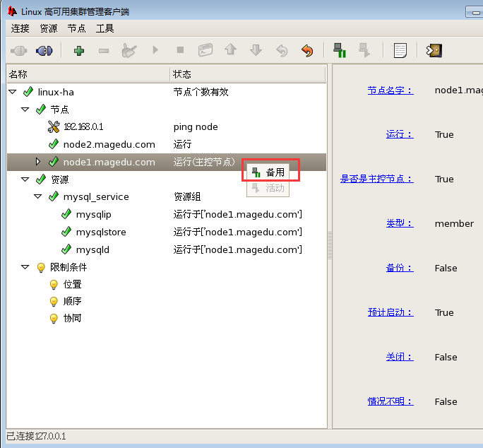Click the 状态 column header
Screen dimensions: 483x448
pyautogui.click(x=182, y=74)
